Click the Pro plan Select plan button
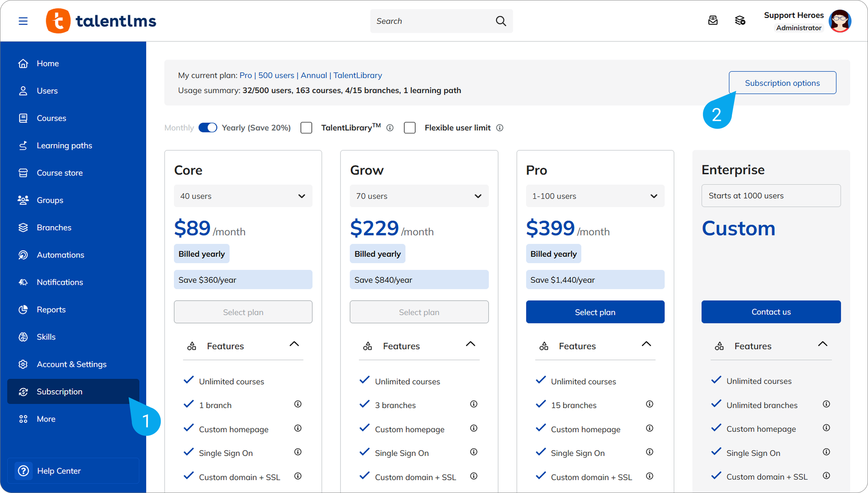This screenshot has height=493, width=868. [595, 312]
